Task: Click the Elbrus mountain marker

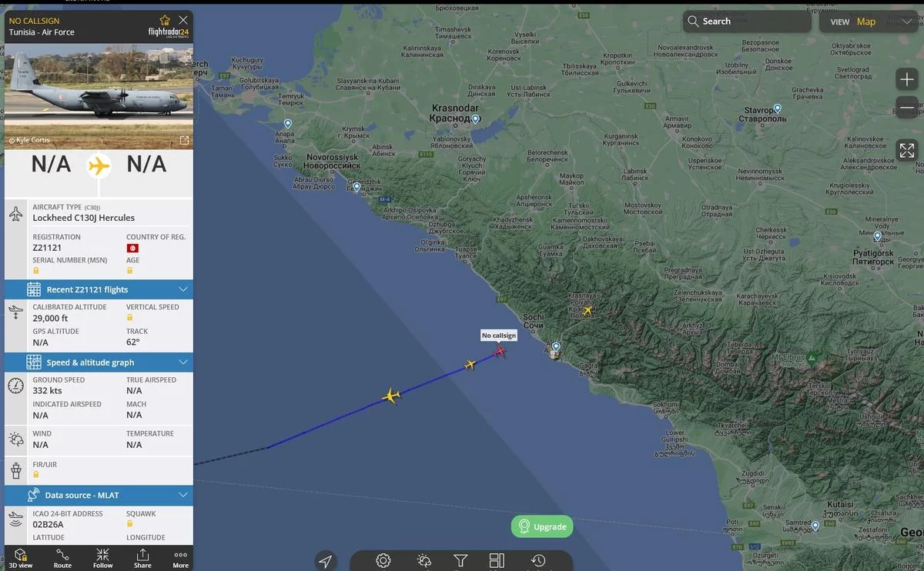Action: [812, 358]
